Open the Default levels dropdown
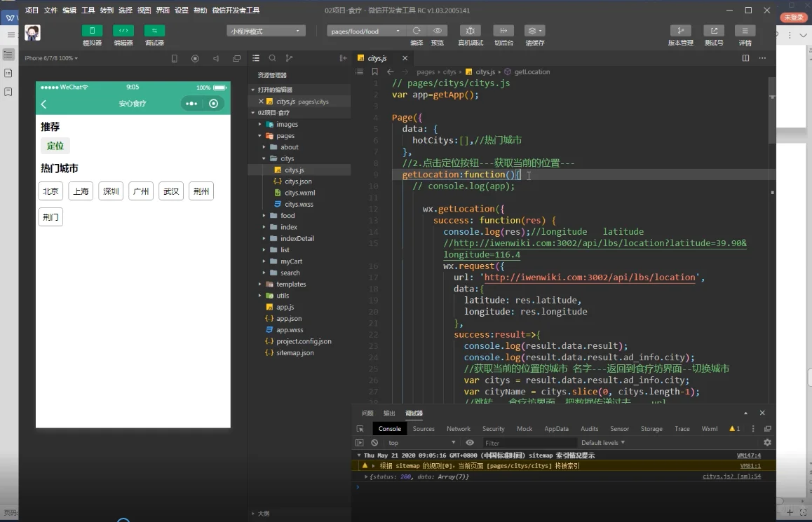The height and width of the screenshot is (522, 812). click(603, 443)
